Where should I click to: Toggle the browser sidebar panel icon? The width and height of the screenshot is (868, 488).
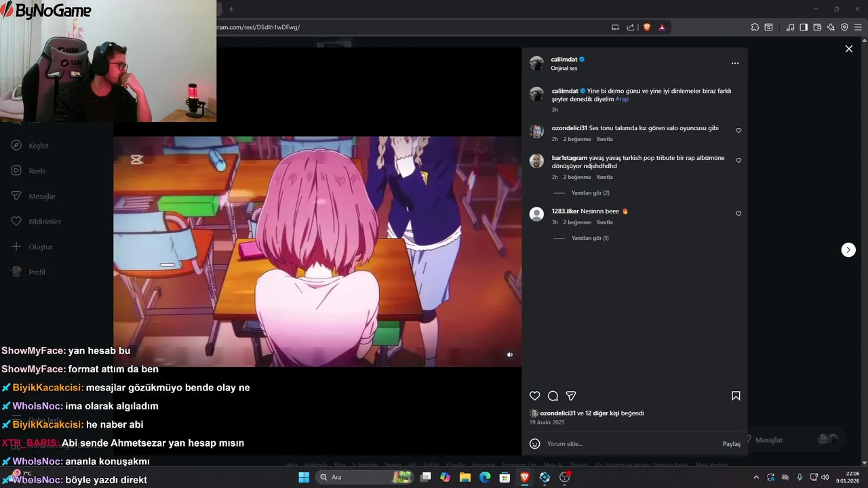[x=804, y=27]
